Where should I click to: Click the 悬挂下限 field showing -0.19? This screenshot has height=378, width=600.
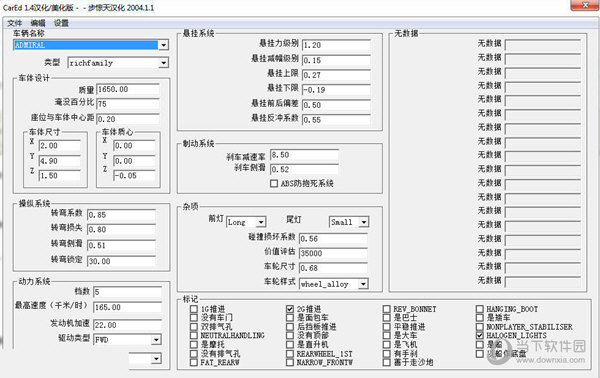pos(336,90)
